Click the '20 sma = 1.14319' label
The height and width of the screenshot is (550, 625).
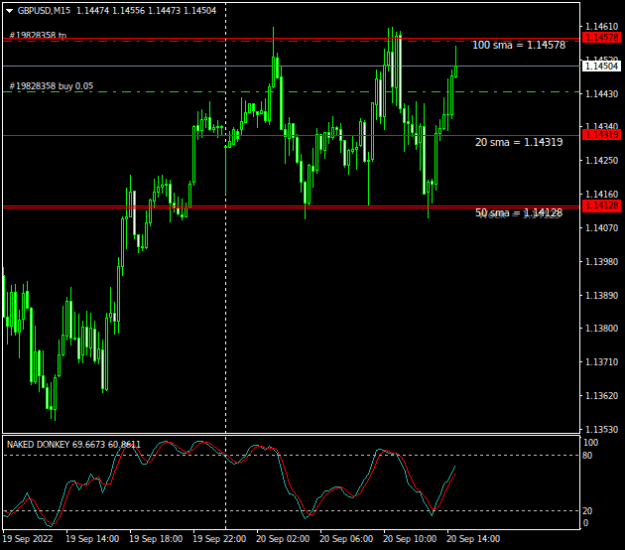pyautogui.click(x=519, y=142)
